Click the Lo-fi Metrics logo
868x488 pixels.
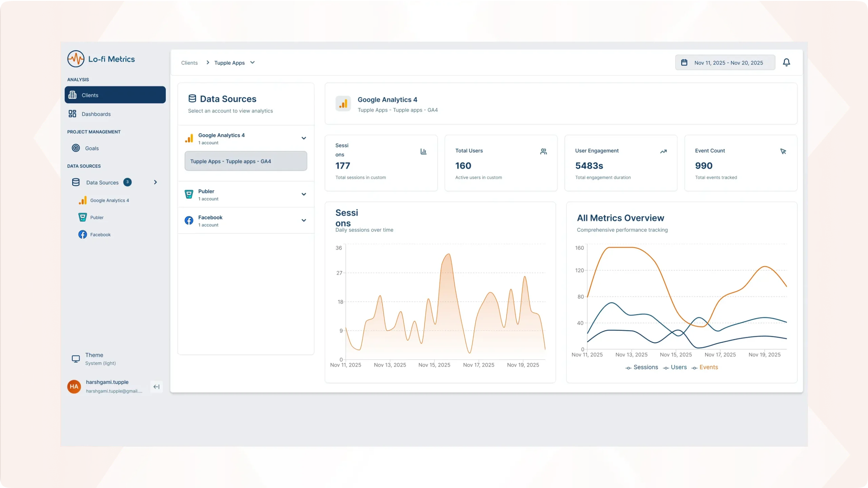[x=76, y=59]
